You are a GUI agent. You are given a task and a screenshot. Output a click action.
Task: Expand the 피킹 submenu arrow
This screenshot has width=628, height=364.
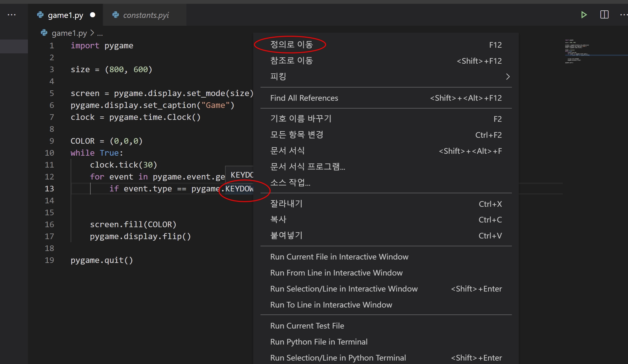pyautogui.click(x=508, y=77)
